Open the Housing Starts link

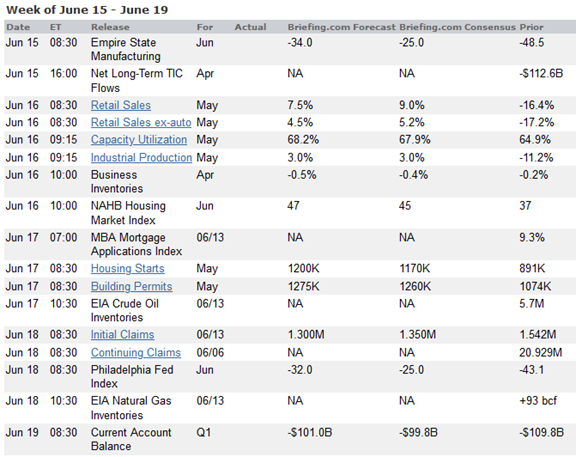click(x=127, y=269)
